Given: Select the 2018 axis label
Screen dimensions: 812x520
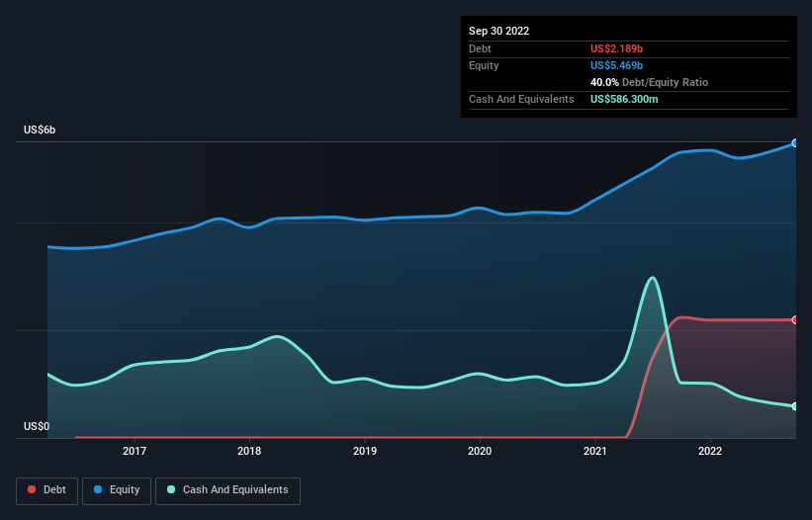Looking at the screenshot, I should click(249, 451).
